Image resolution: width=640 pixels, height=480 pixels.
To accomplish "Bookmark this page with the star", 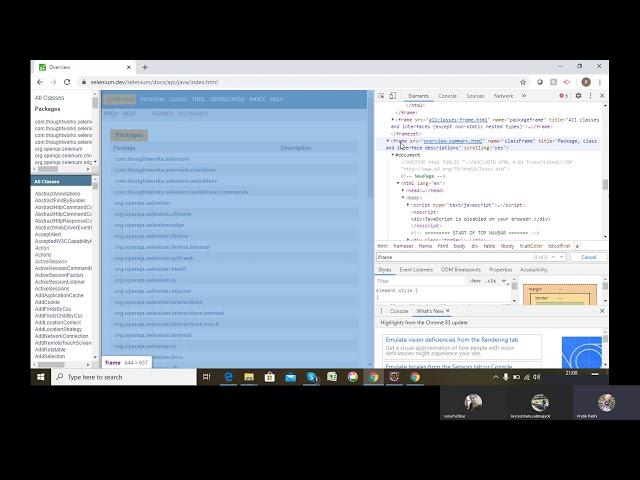I will pos(523,82).
